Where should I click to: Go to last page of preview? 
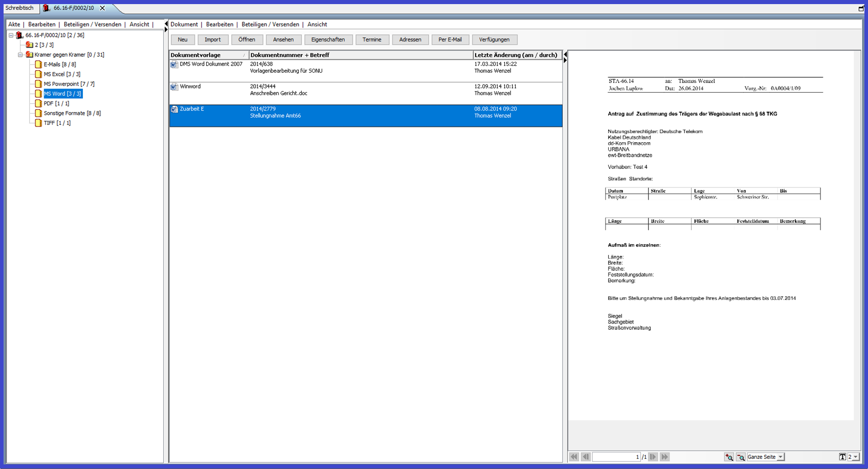click(x=664, y=457)
